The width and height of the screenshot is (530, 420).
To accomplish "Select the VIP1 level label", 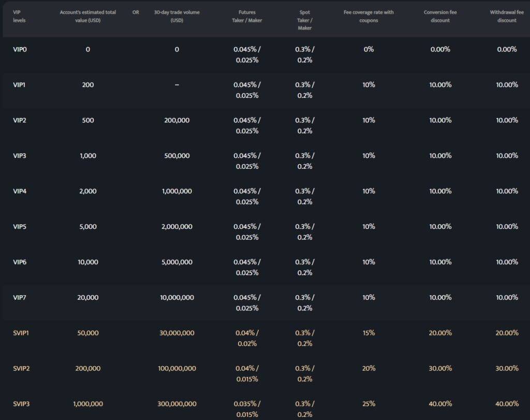I will click(19, 85).
